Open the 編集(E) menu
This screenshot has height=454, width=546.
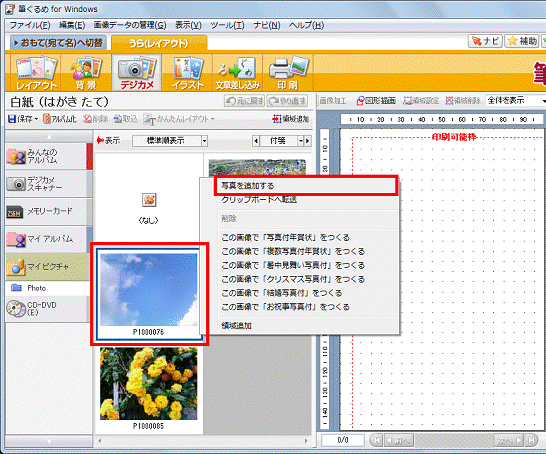click(x=72, y=25)
